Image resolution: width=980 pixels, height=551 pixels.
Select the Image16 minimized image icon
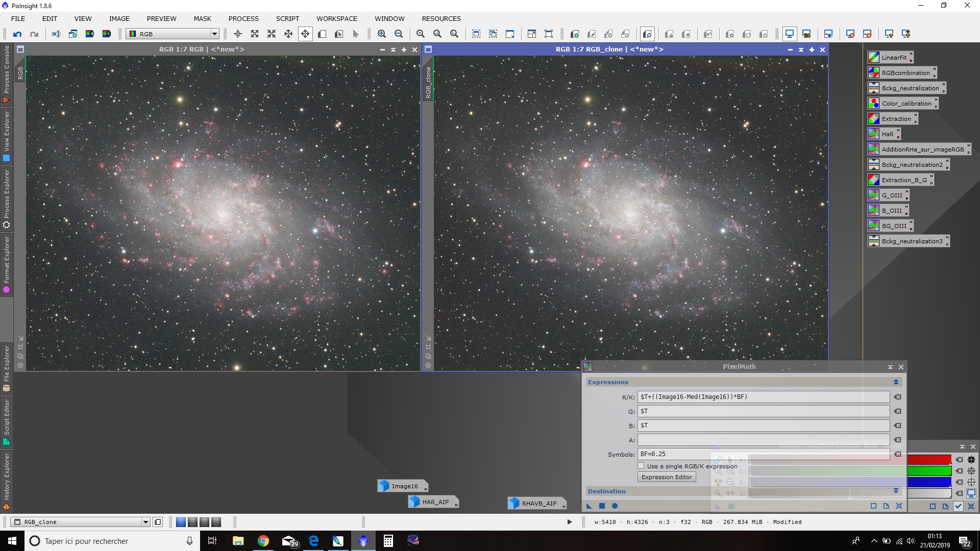[x=402, y=486]
